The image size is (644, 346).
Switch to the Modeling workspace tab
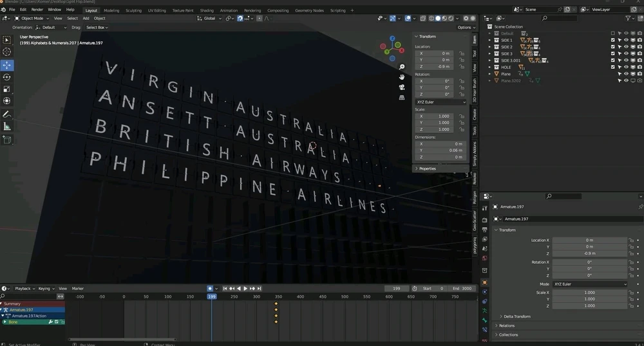(111, 10)
